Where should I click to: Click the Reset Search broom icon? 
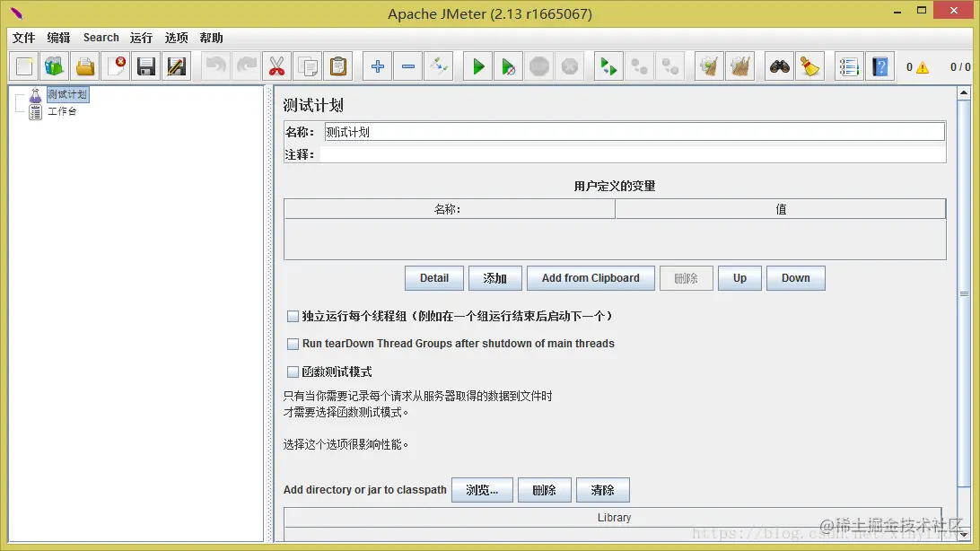pyautogui.click(x=810, y=66)
